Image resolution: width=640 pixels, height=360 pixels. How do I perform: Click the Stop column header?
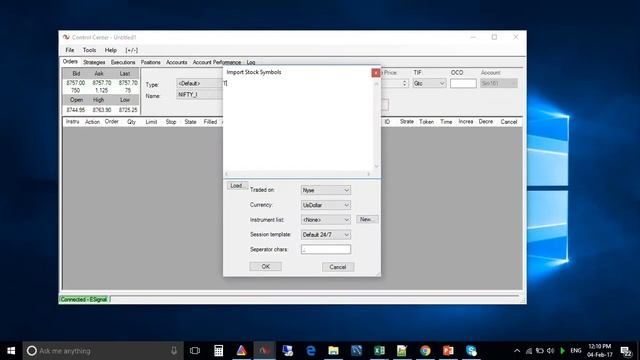(171, 122)
